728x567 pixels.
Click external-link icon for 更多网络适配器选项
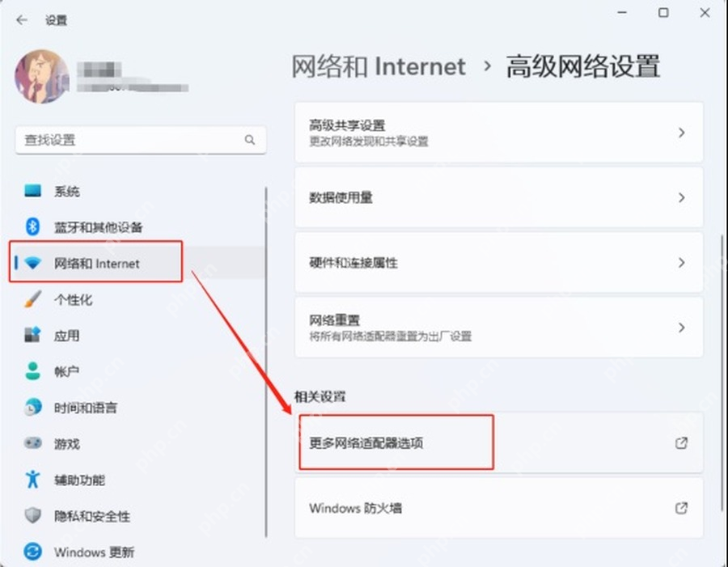tap(681, 443)
